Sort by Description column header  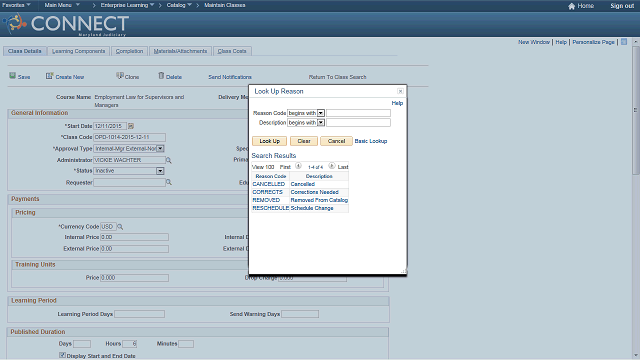pos(319,176)
